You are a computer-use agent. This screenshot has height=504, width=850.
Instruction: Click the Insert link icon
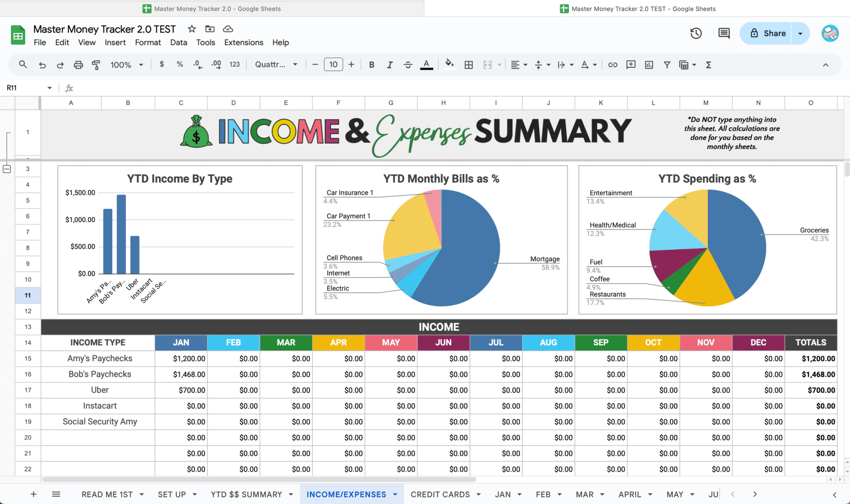tap(613, 64)
